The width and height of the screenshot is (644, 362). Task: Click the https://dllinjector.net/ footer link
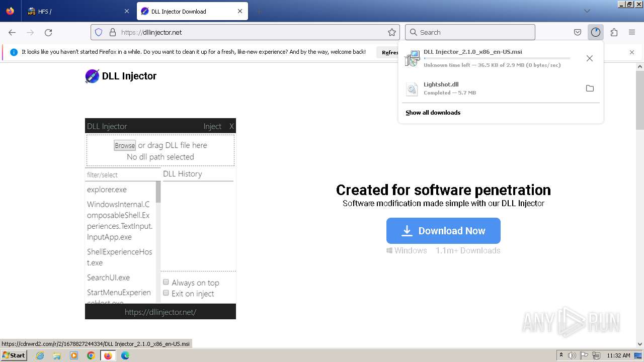(160, 312)
